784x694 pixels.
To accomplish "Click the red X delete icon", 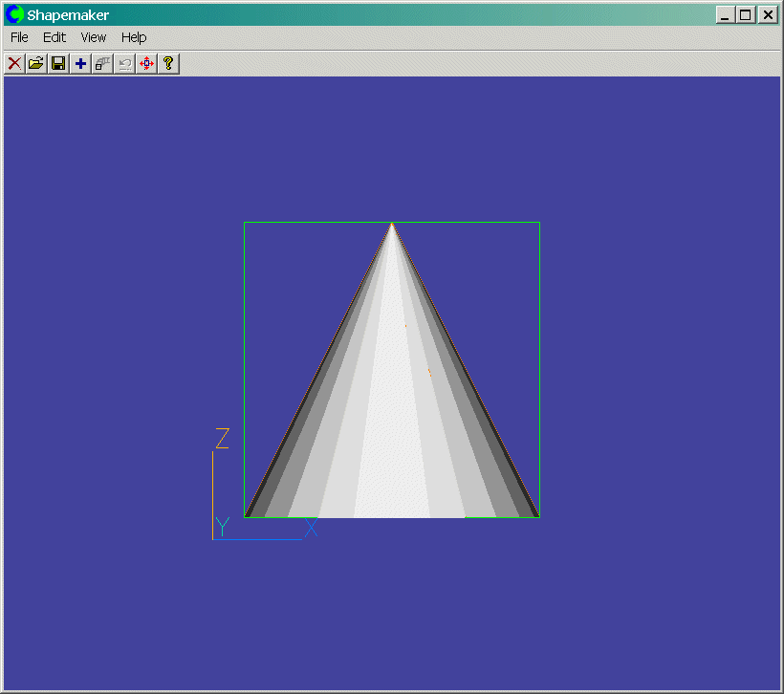I will (12, 63).
